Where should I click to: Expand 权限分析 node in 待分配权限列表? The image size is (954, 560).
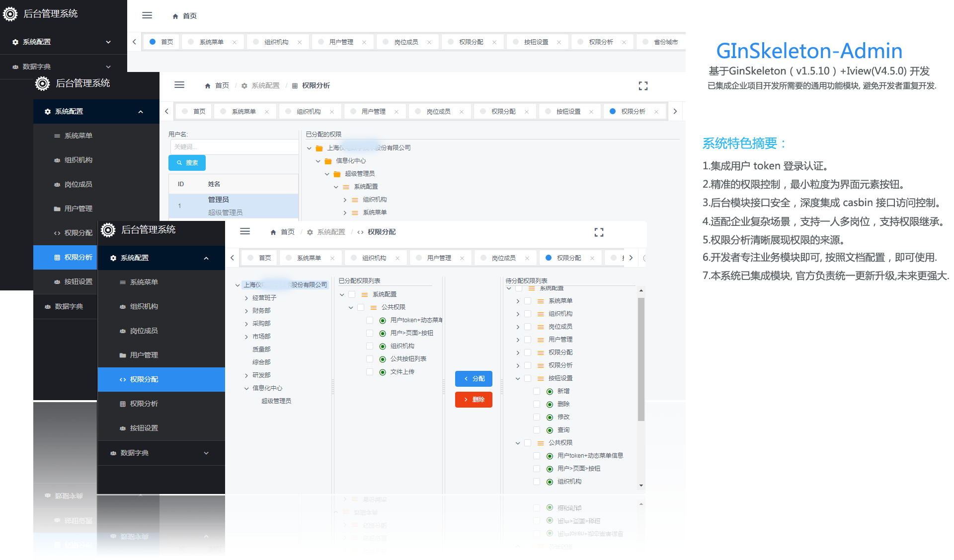point(518,365)
